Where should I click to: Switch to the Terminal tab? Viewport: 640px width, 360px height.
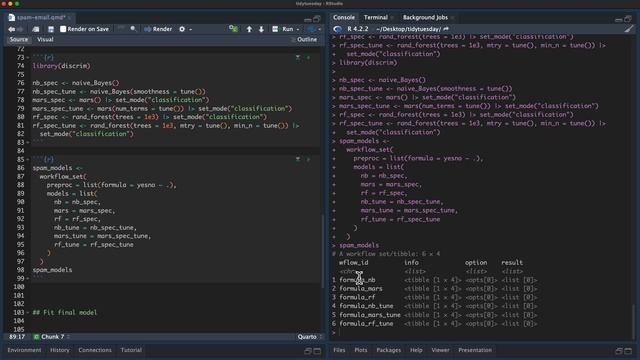point(376,18)
